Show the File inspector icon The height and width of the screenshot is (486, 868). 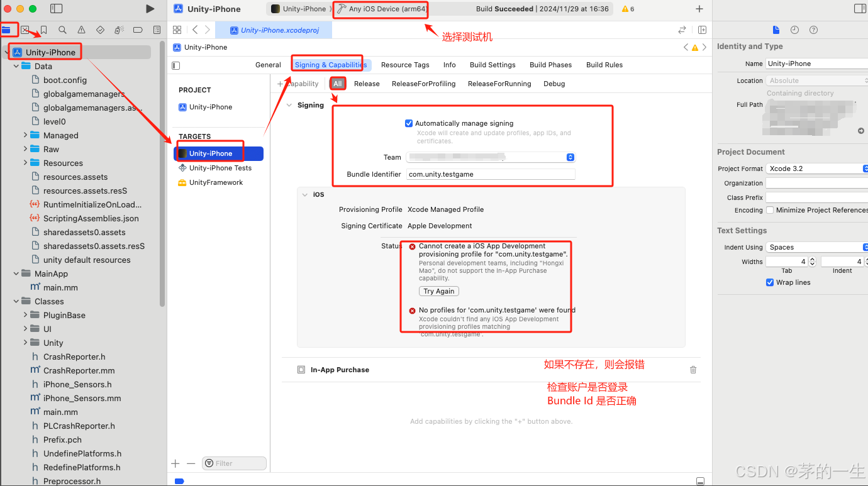776,30
